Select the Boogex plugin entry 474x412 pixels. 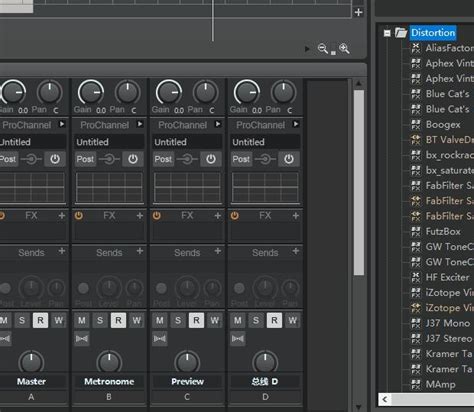point(443,124)
